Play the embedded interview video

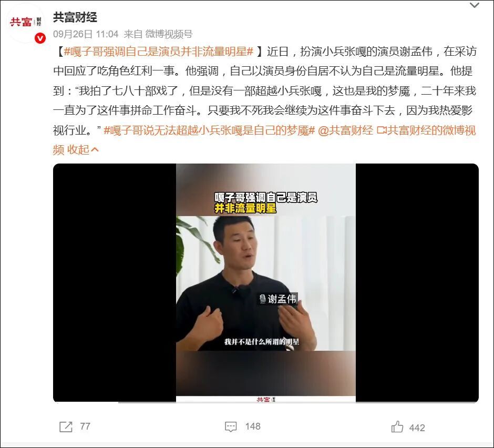click(265, 283)
